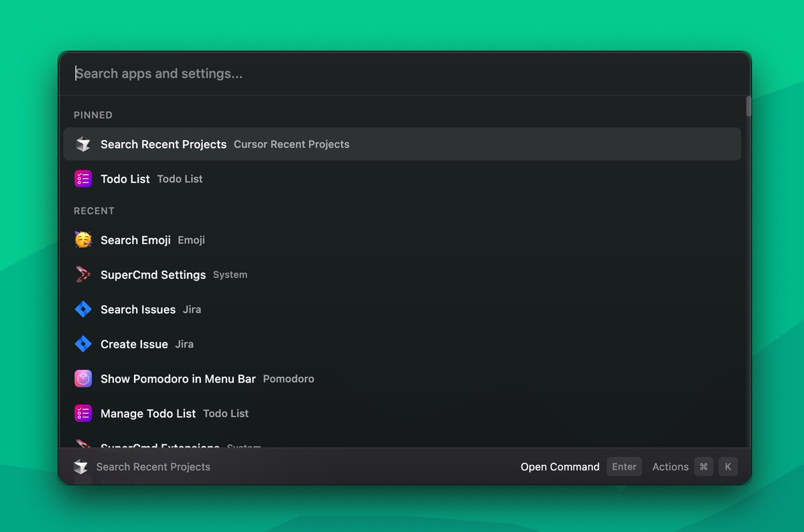The height and width of the screenshot is (532, 804).
Task: Click the Jira diamond icon beside Search Issues
Action: tap(82, 310)
